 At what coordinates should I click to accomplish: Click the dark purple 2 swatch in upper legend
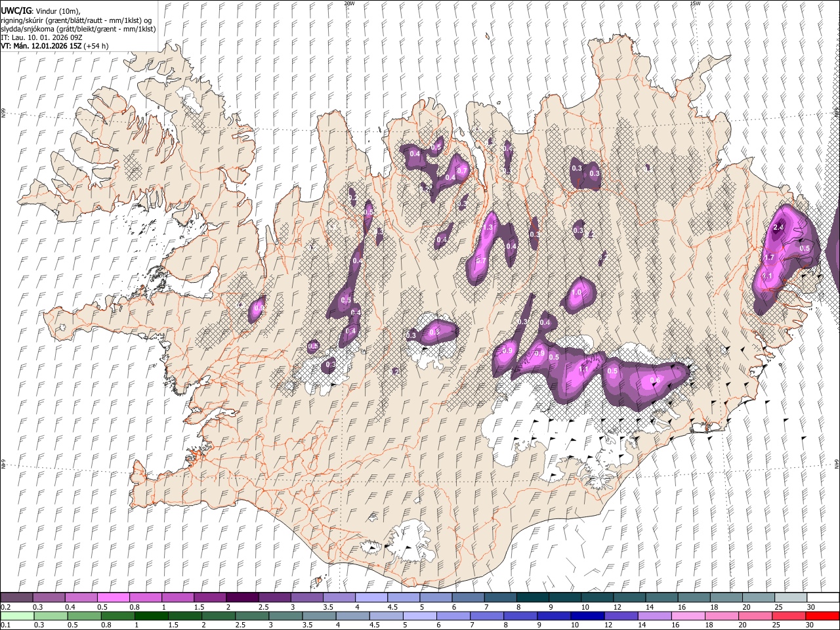pos(242,598)
